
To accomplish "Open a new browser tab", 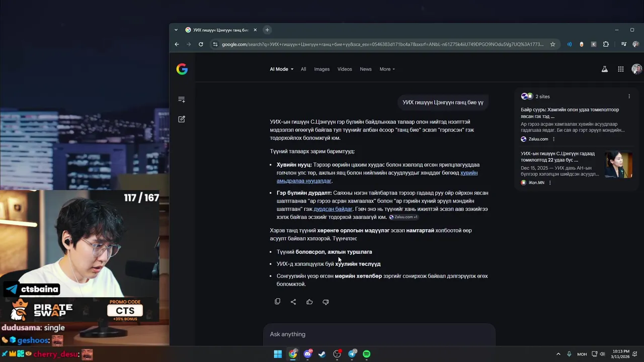I will point(267,30).
